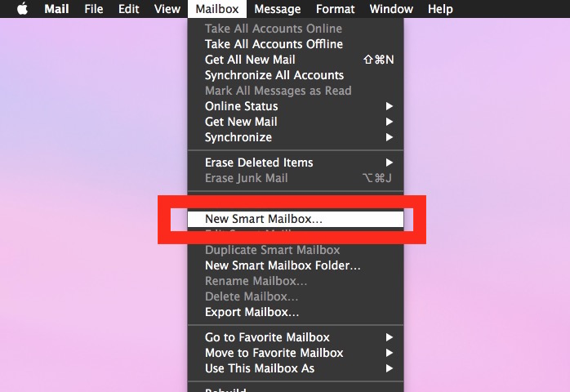This screenshot has width=570, height=392.
Task: Open the Help menu
Action: pos(440,9)
